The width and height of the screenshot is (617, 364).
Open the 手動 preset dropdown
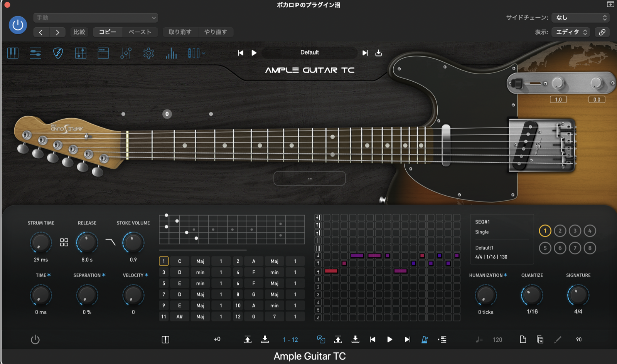(x=96, y=18)
